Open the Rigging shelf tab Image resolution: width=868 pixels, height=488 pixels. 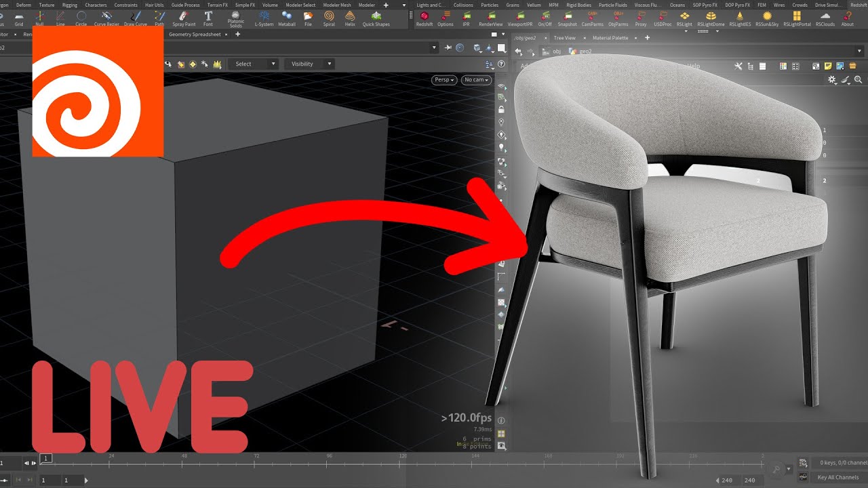[x=70, y=5]
